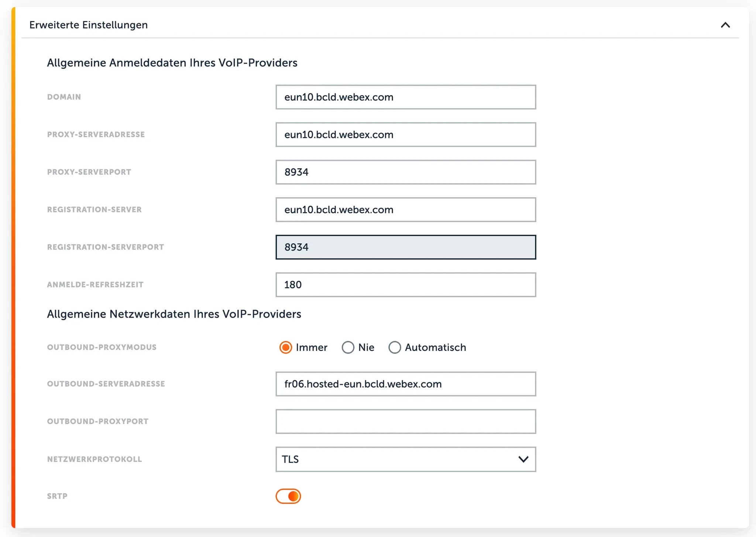Click the Immer radio label text
The height and width of the screenshot is (537, 756).
(x=312, y=348)
